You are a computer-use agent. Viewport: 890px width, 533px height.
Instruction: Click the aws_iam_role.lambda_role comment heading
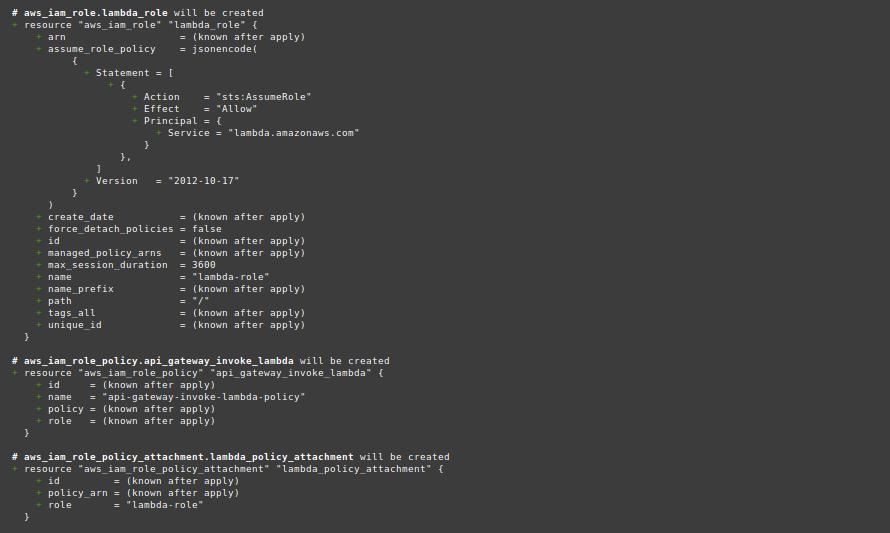pyautogui.click(x=95, y=13)
